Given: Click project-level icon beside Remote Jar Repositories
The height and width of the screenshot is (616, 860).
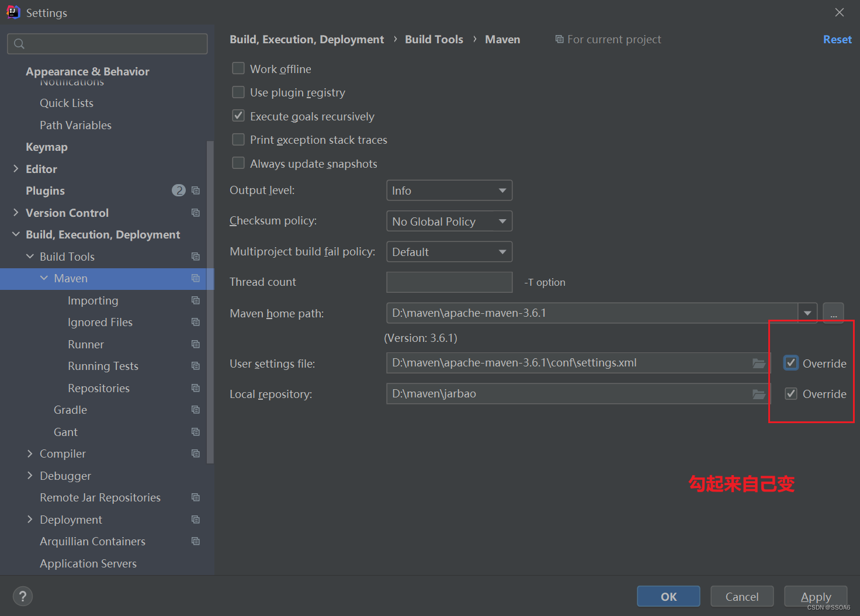Looking at the screenshot, I should [x=196, y=497].
